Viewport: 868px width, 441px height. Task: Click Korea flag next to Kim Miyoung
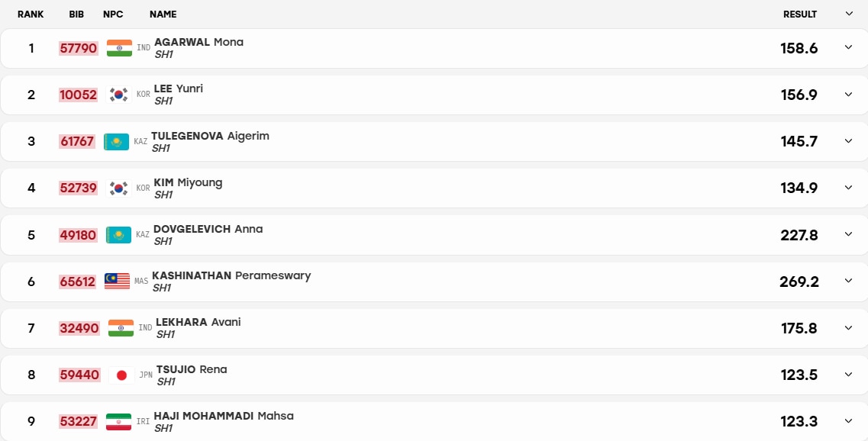coord(118,188)
